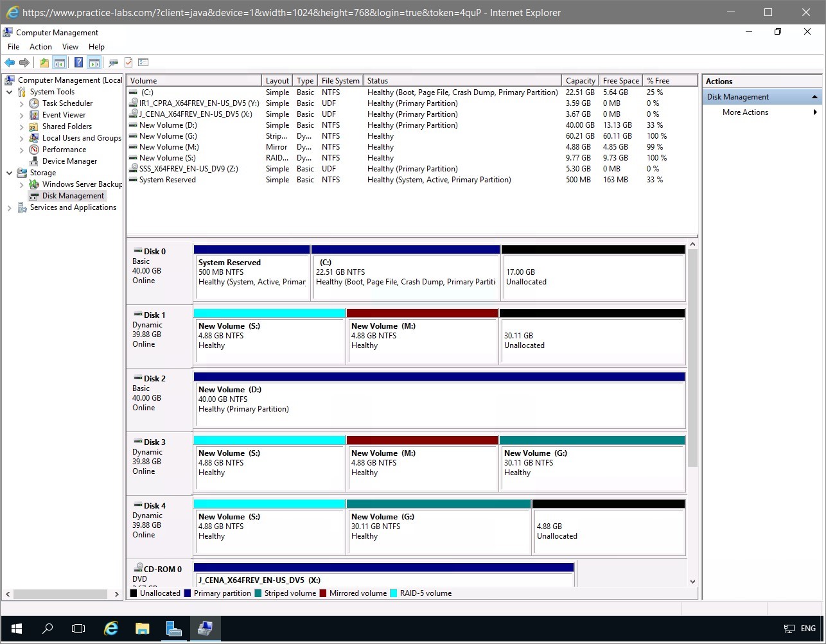Click More Actions in the Actions pane

[x=745, y=112]
